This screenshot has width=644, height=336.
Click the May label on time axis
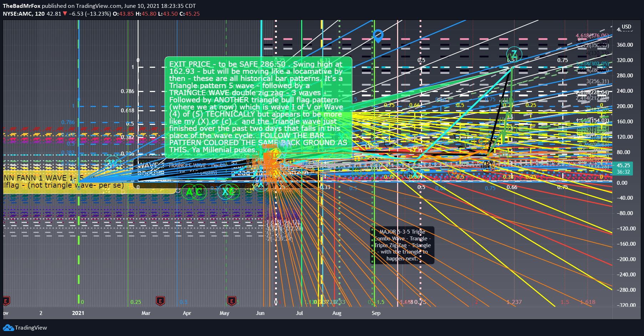point(224,313)
